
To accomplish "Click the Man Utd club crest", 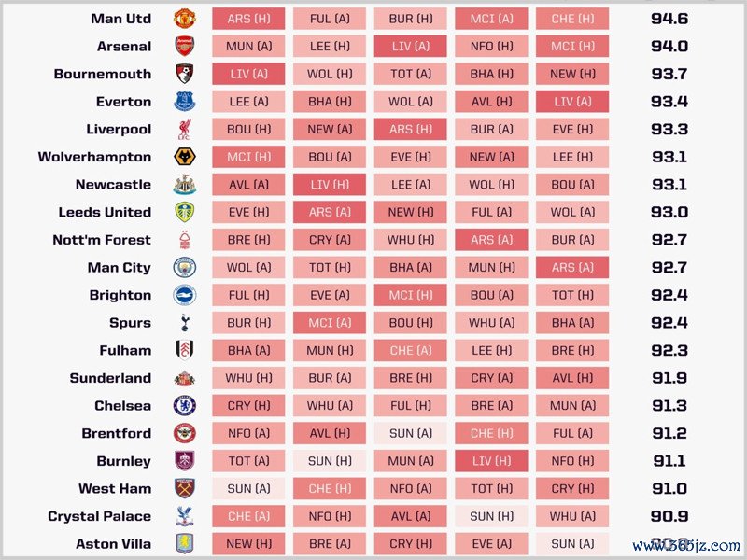I will pos(184,19).
